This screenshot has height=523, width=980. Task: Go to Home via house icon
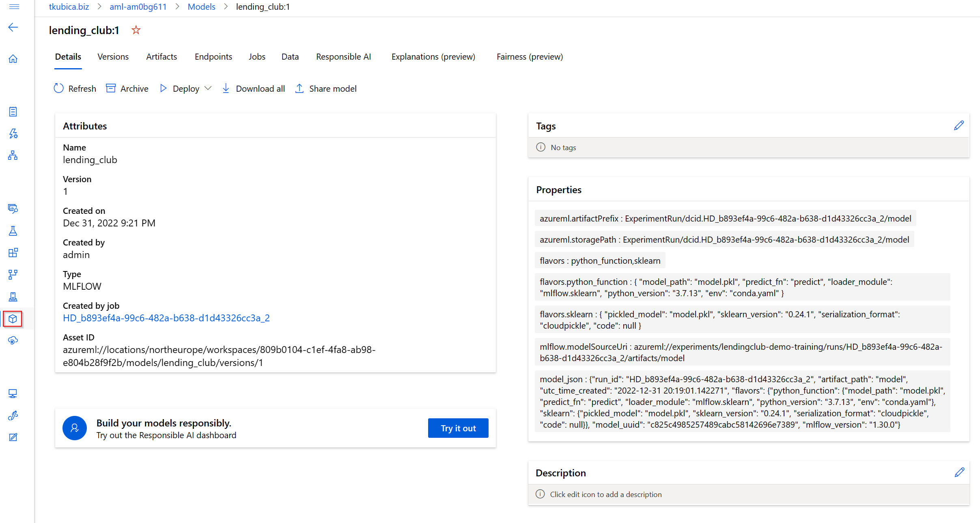13,59
